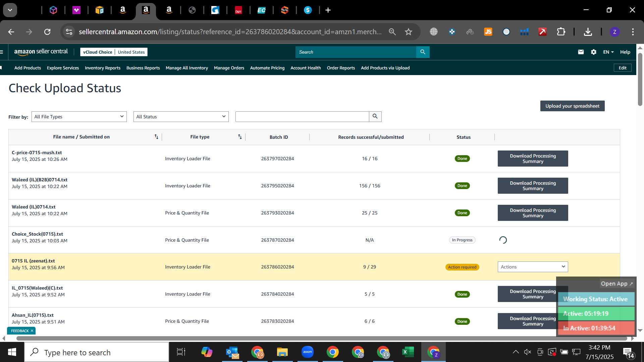Click the Amazon Seller Central logo

click(41, 52)
